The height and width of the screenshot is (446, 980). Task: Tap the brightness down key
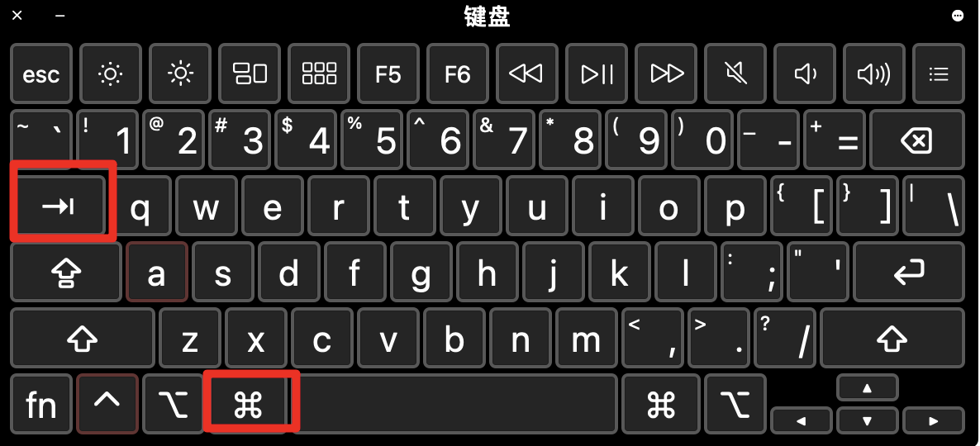111,74
